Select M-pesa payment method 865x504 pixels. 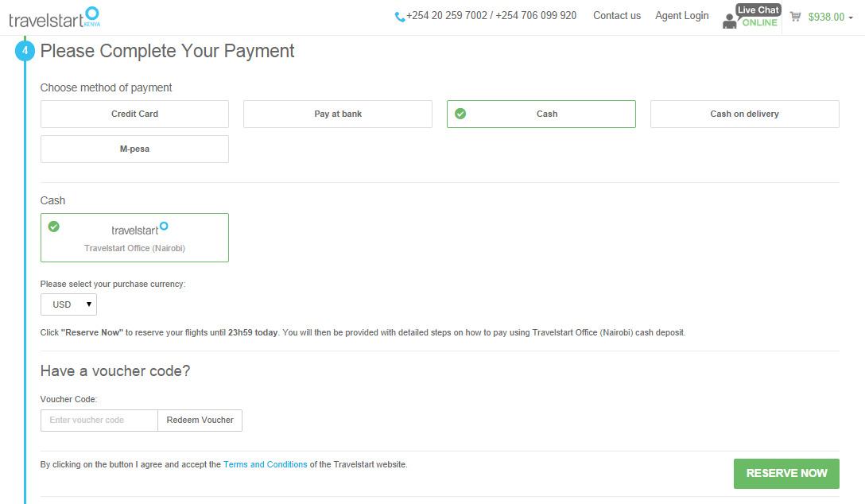(x=134, y=149)
